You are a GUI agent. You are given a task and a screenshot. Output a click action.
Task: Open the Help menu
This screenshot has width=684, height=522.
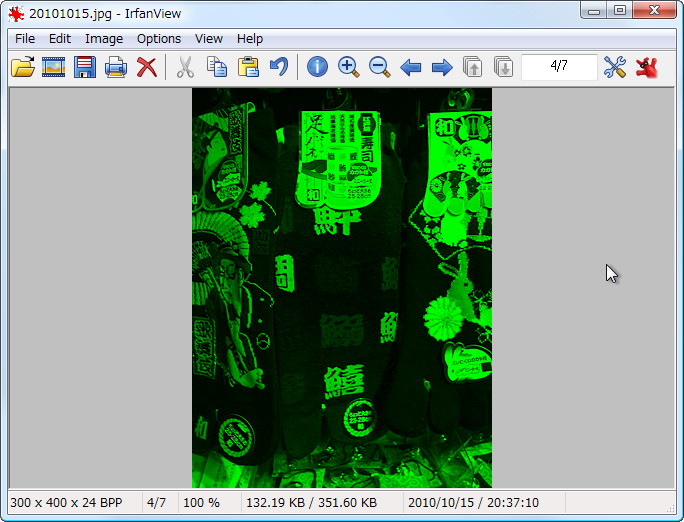250,39
